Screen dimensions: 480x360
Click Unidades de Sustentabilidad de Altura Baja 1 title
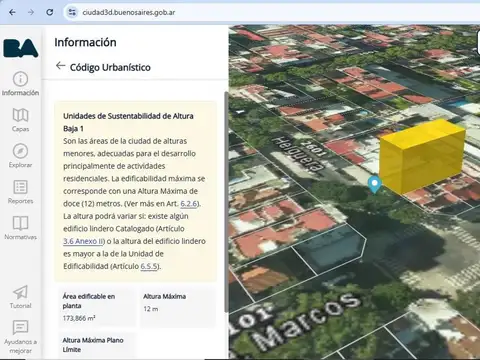pyautogui.click(x=128, y=122)
